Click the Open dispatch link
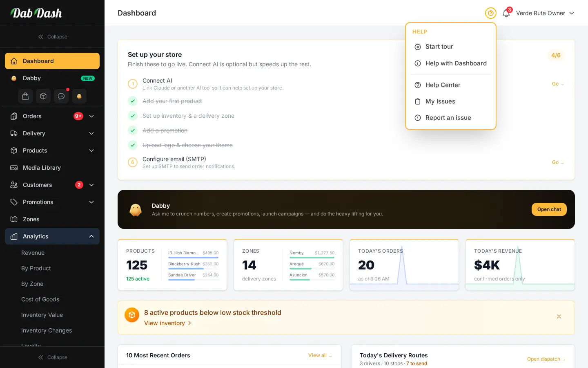Image resolution: width=588 pixels, height=368 pixels. [x=546, y=359]
